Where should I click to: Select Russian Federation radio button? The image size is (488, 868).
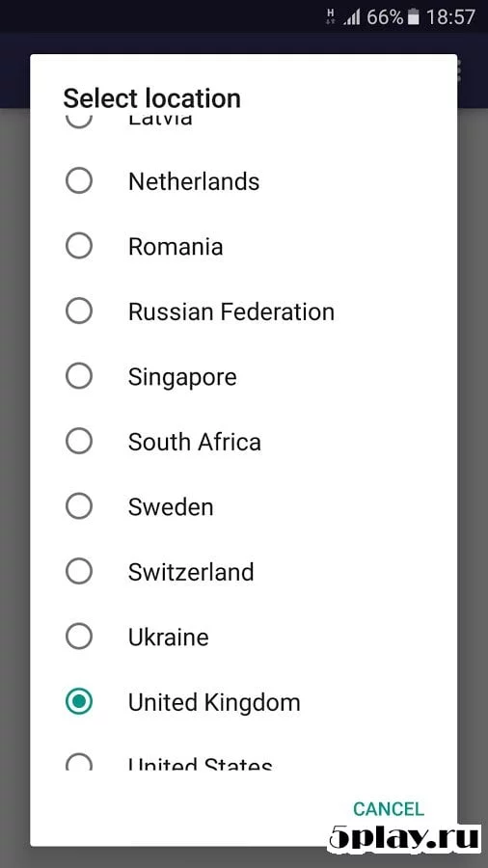[x=78, y=311]
